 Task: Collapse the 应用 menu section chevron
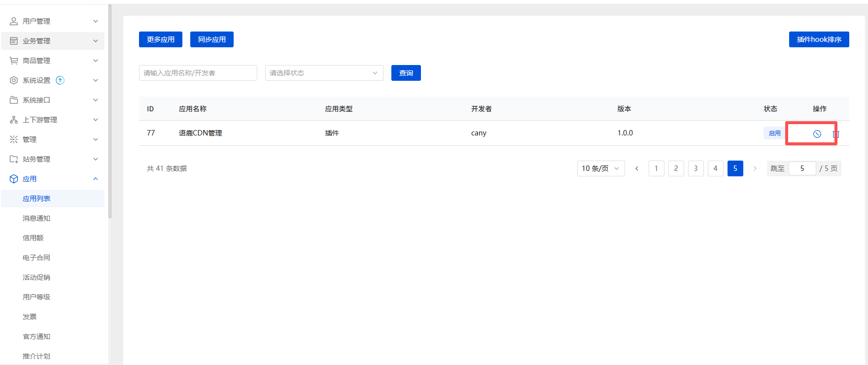pos(96,179)
